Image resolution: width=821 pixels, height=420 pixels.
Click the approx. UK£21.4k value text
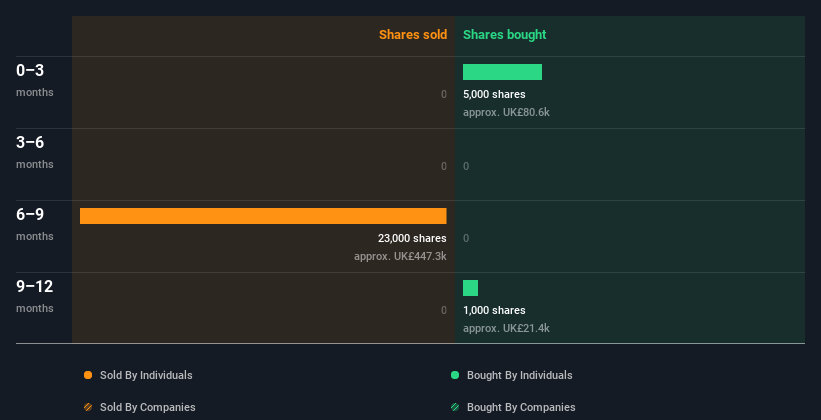point(506,328)
